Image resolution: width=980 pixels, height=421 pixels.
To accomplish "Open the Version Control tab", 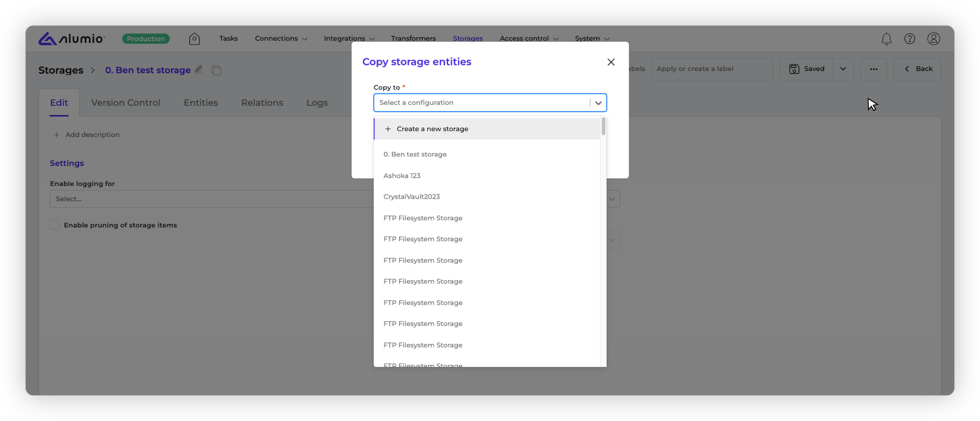I will 126,102.
